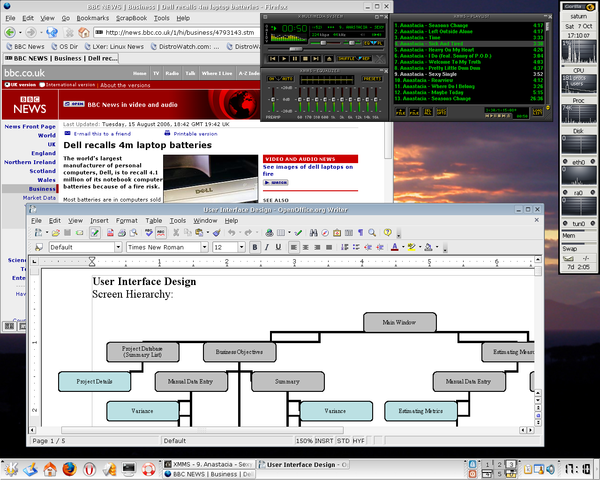Click XMMS playlist add file button

[401, 112]
